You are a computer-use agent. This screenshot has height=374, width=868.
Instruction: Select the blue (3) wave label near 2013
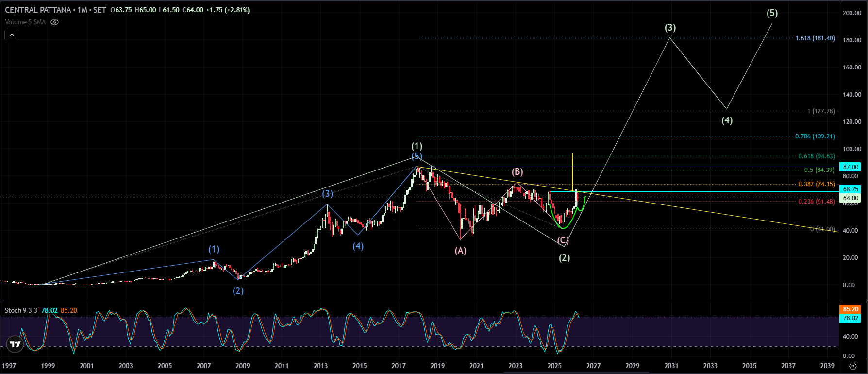pos(328,194)
